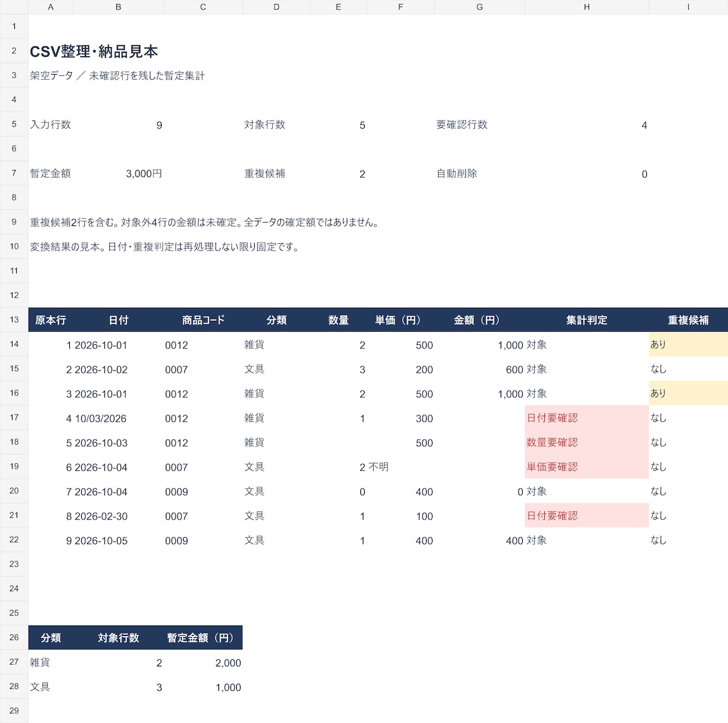Click the 自動削除 label cell
728x723 pixels.
(x=457, y=174)
